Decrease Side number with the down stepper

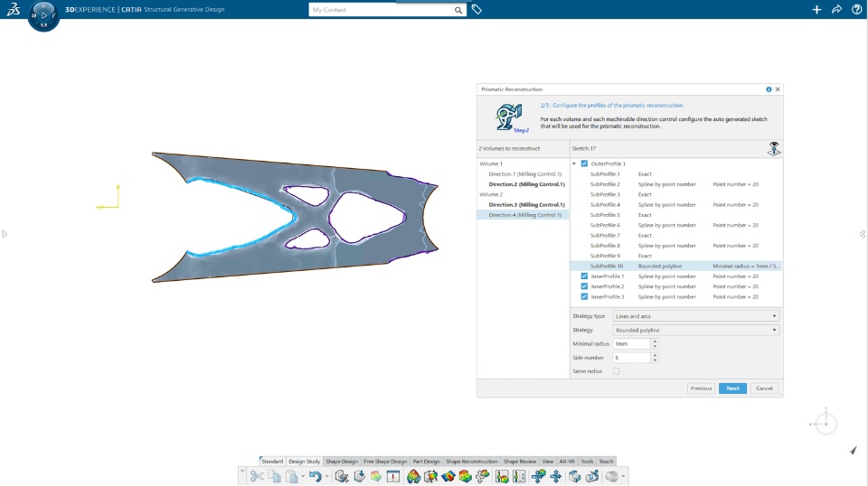click(x=655, y=360)
